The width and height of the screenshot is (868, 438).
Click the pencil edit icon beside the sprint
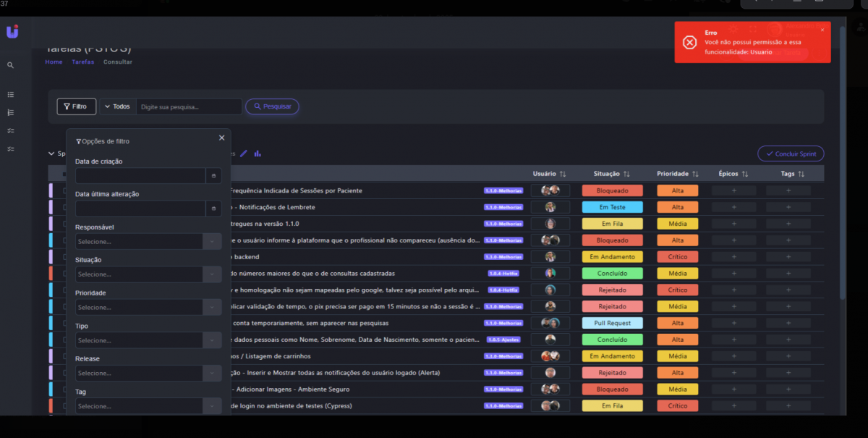(x=244, y=153)
